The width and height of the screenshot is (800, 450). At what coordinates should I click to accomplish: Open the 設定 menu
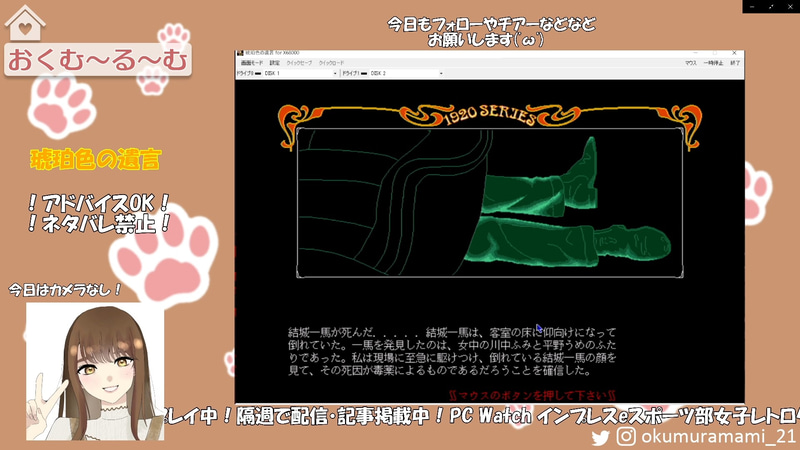point(274,63)
